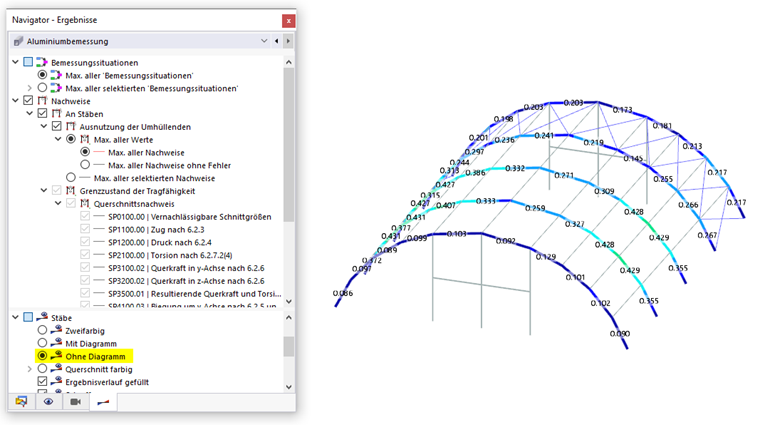Toggle SP3500.01 Resultierende Querkraft checkbox

85,293
